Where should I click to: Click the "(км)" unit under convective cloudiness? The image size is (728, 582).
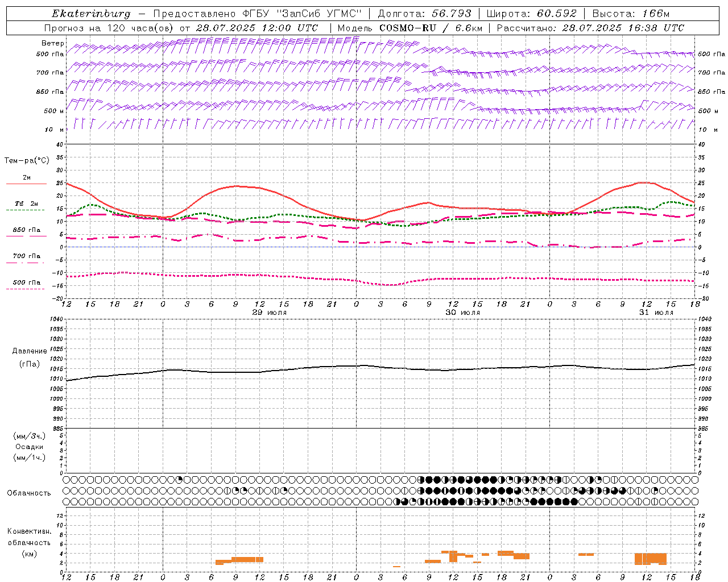pyautogui.click(x=29, y=554)
